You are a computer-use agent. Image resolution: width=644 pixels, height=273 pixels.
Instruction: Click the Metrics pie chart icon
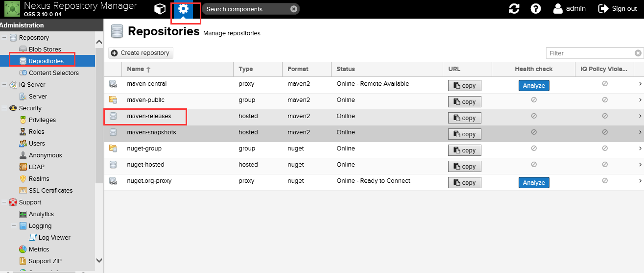click(23, 249)
